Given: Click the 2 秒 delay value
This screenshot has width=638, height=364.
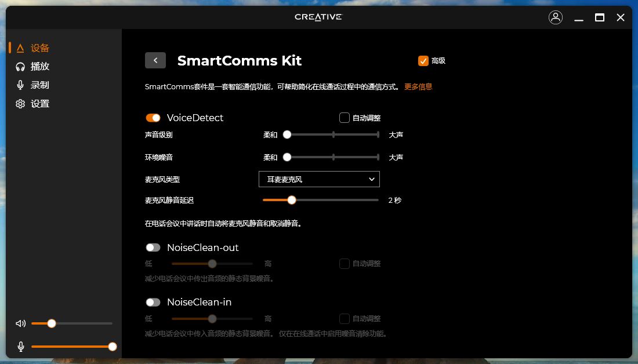Looking at the screenshot, I should (x=394, y=200).
